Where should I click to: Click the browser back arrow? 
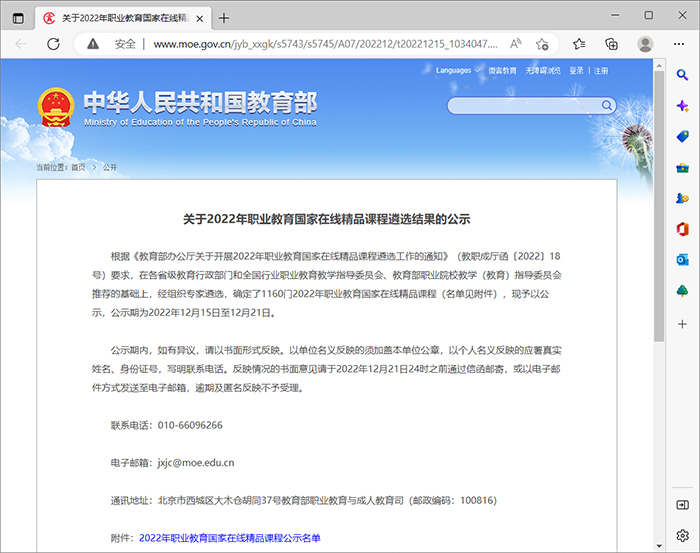21,44
